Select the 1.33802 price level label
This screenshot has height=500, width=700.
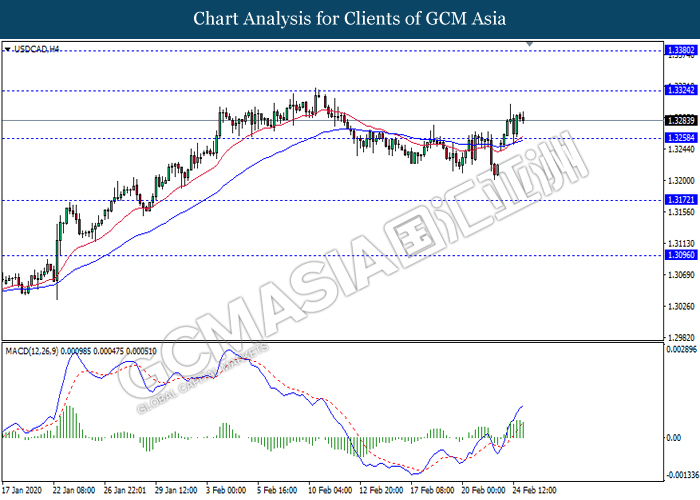click(681, 50)
